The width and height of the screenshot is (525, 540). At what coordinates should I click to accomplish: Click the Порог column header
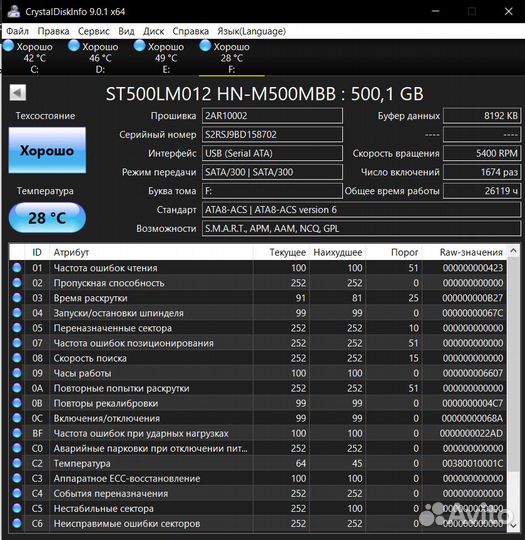(394, 252)
